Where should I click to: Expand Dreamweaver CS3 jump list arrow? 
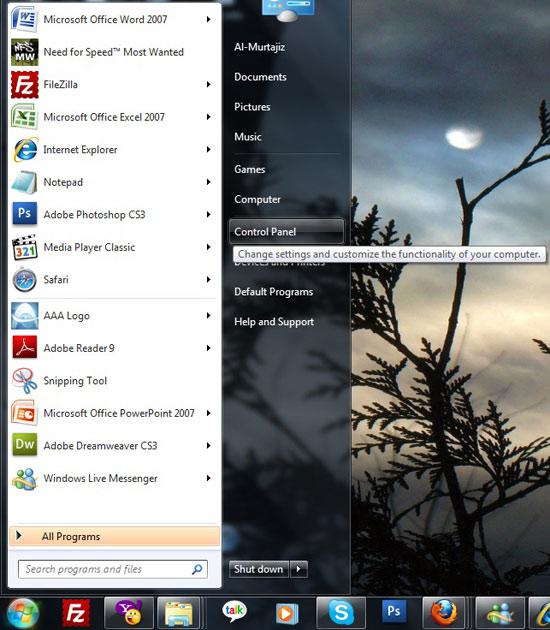pos(209,446)
